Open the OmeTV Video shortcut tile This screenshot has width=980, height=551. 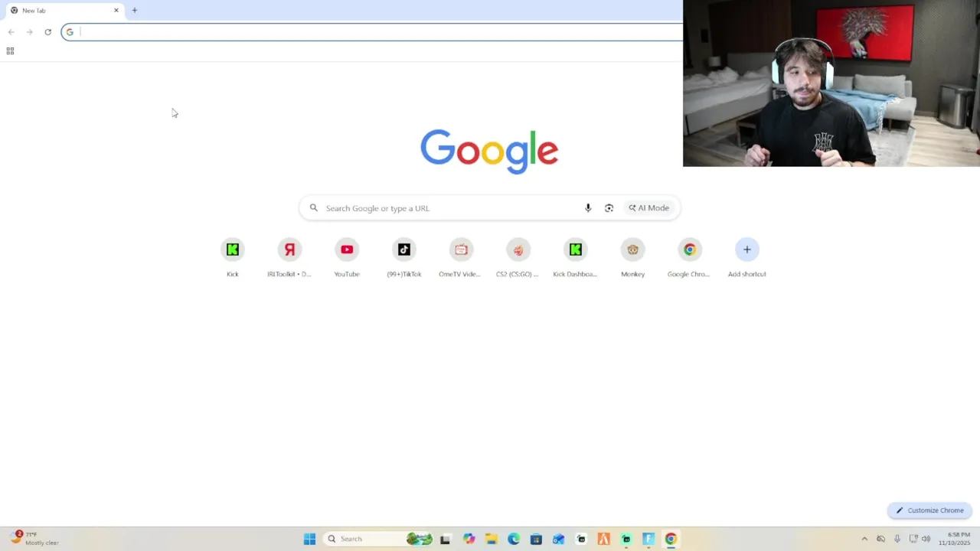[x=461, y=259]
